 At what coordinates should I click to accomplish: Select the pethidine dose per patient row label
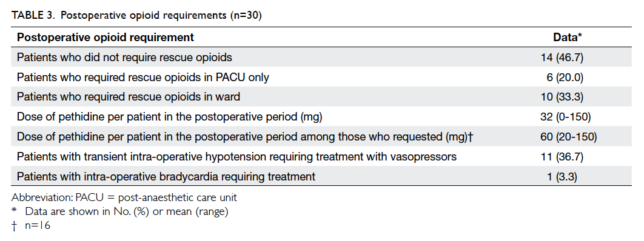170,117
